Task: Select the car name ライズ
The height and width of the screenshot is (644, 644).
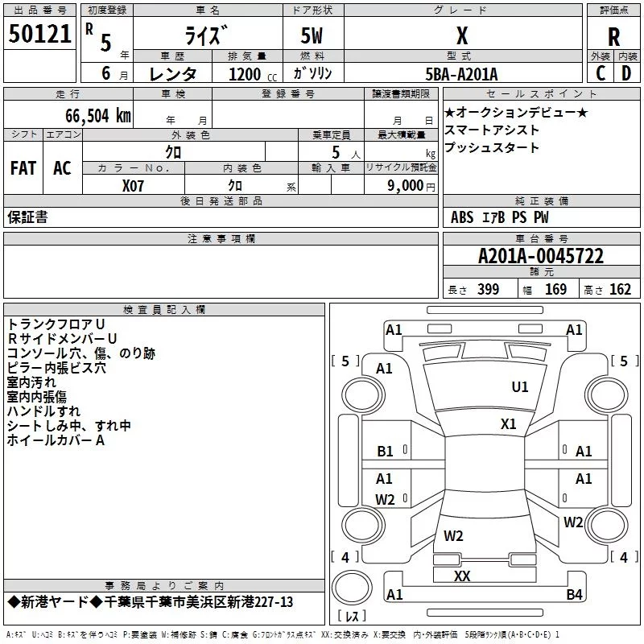Action: coord(206,35)
